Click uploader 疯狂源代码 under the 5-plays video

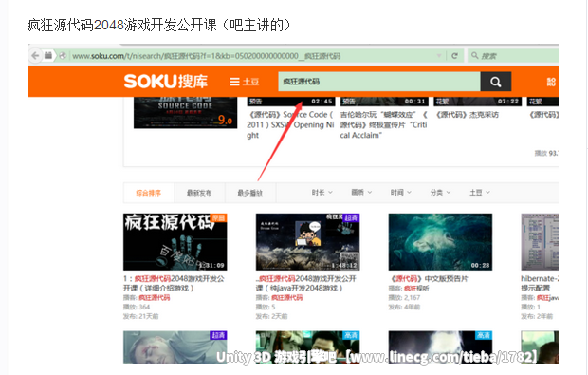click(286, 298)
